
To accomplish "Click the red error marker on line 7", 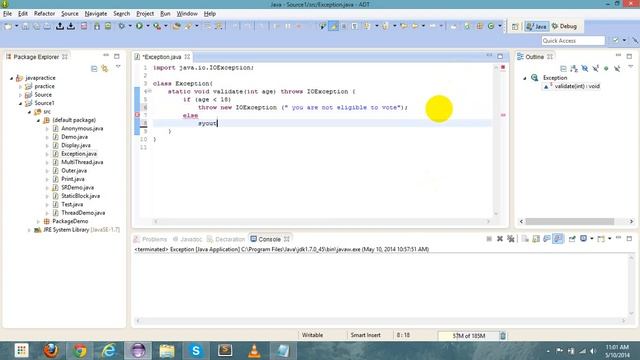I will (137, 115).
